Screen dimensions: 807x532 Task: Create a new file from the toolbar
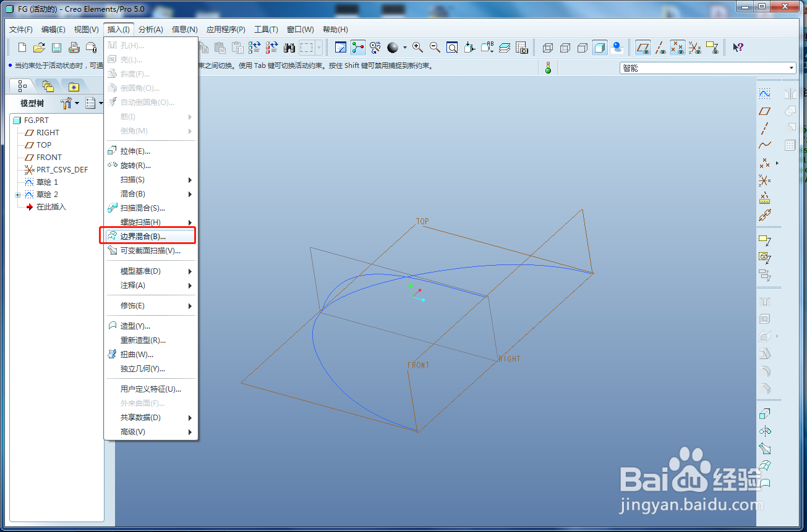point(22,48)
